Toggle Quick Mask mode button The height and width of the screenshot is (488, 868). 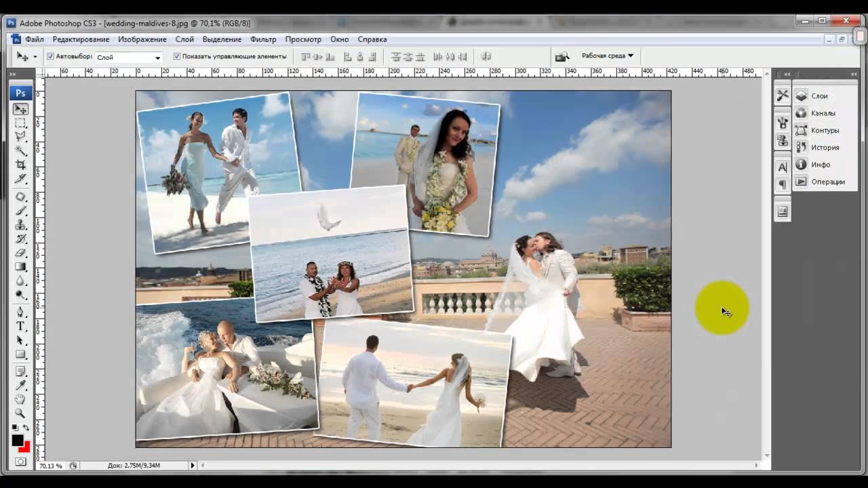click(x=21, y=462)
